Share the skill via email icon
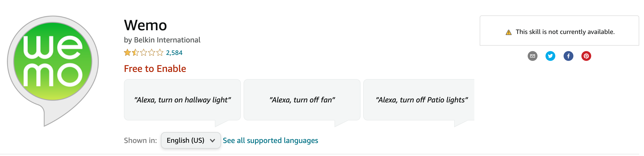644x156 pixels. 532,56
